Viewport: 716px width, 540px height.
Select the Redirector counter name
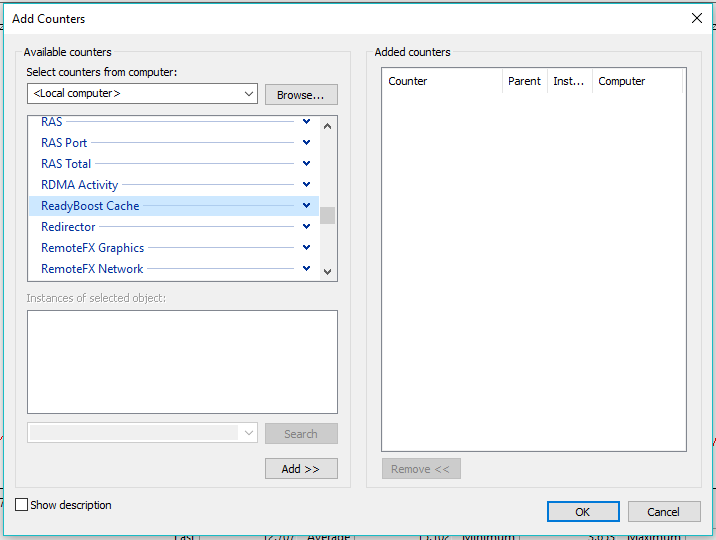click(68, 227)
